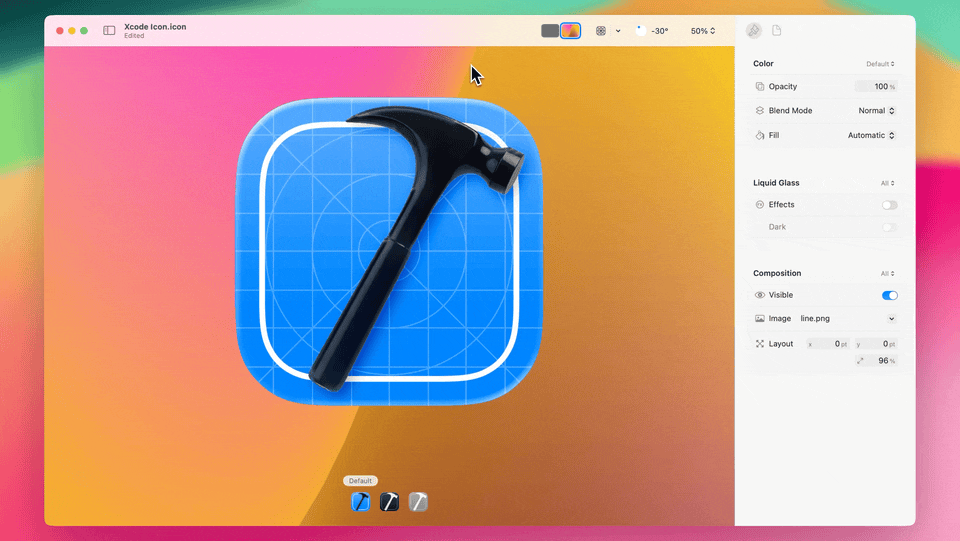
Task: Click the Edited document status label
Action: (x=134, y=36)
